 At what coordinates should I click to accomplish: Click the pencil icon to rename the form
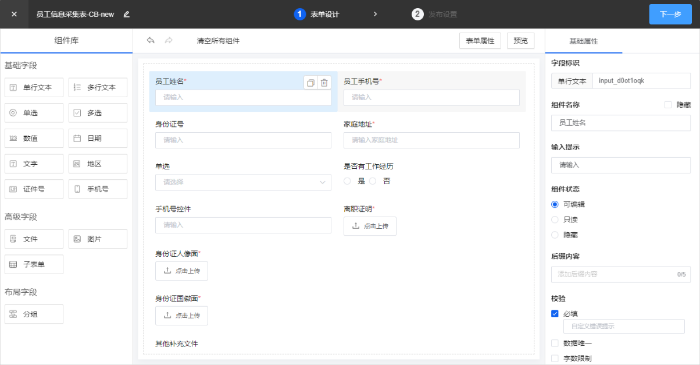[x=127, y=14]
